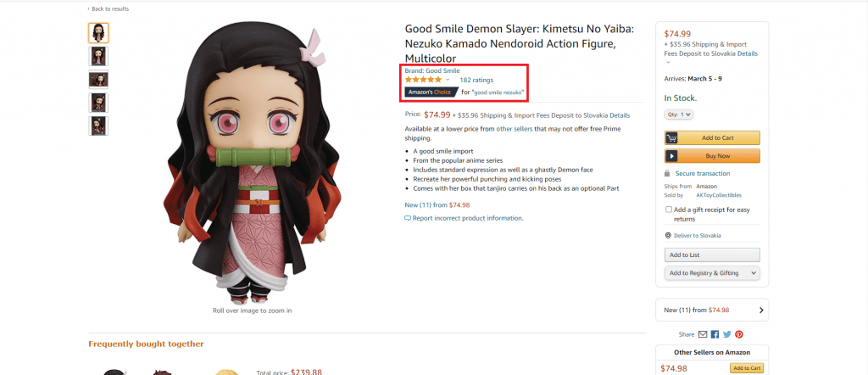
Task: Click the Report incorrect product information icon
Action: pos(408,218)
